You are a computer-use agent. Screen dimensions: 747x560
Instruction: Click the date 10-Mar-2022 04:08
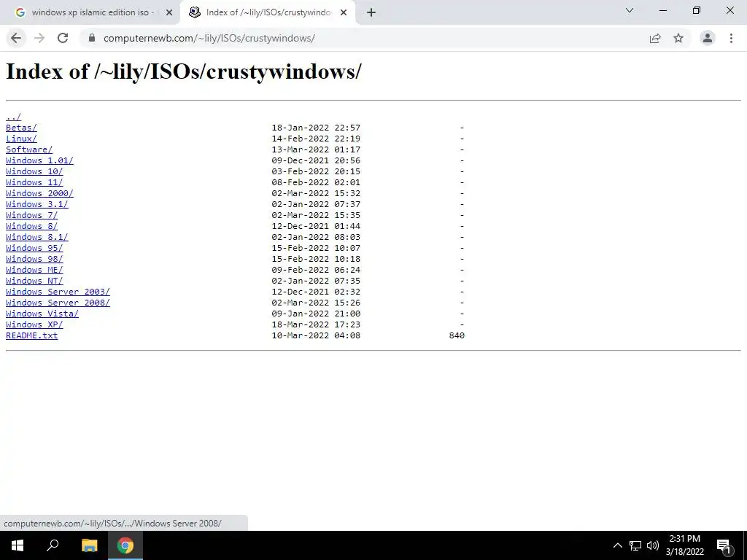tap(316, 335)
